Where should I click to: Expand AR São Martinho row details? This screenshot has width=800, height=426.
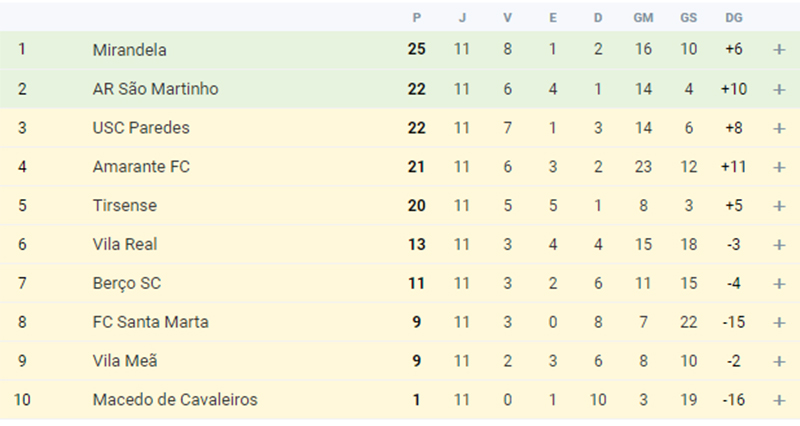779,89
